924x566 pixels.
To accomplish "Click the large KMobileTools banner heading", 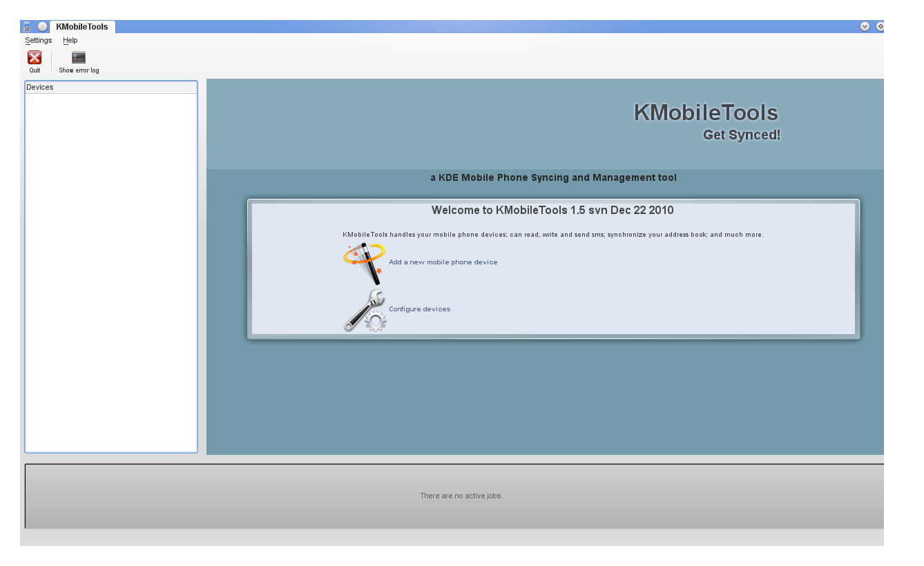I will (x=706, y=113).
